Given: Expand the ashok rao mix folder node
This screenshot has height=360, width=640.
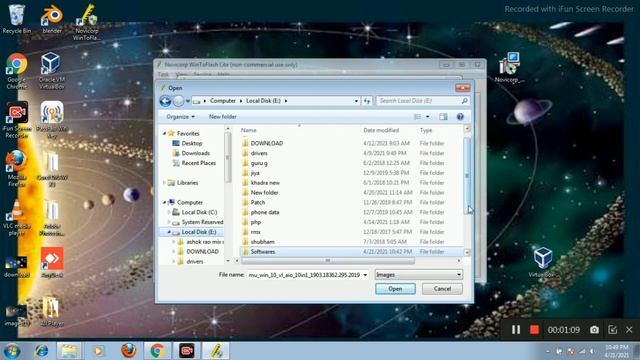Looking at the screenshot, I should tap(174, 242).
